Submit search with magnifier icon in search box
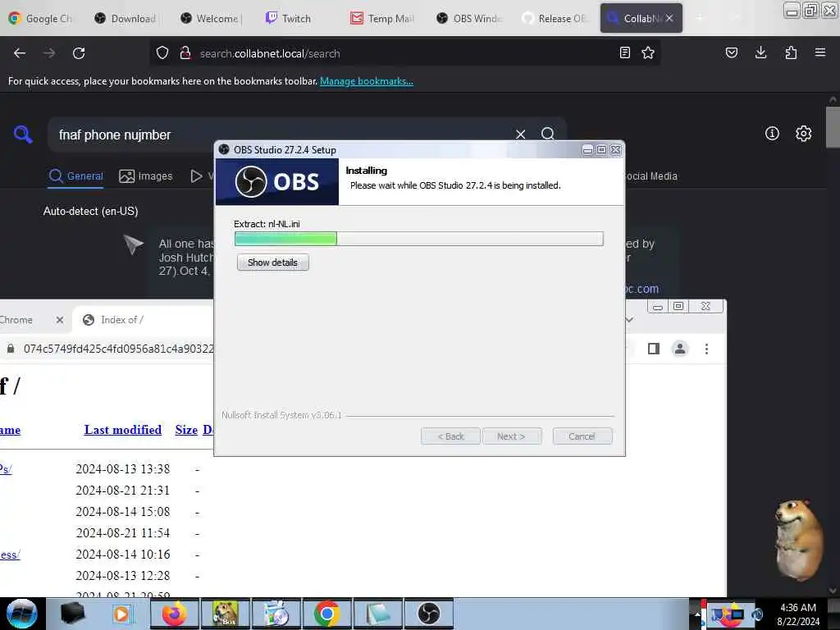The height and width of the screenshot is (630, 840). 547,134
